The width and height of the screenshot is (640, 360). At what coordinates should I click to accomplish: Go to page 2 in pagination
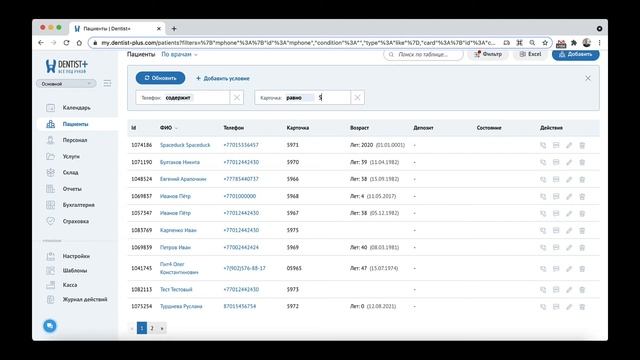(x=152, y=328)
